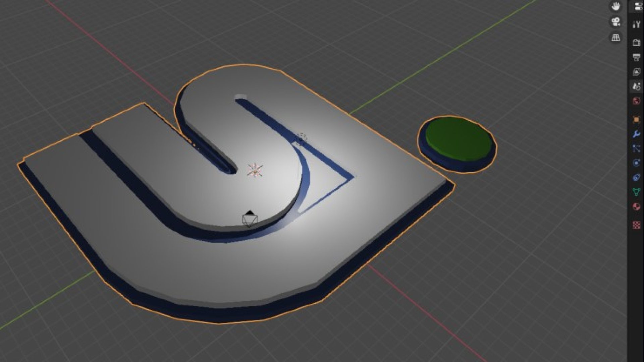
Task: Open the Physics properties tab
Action: pos(636,163)
